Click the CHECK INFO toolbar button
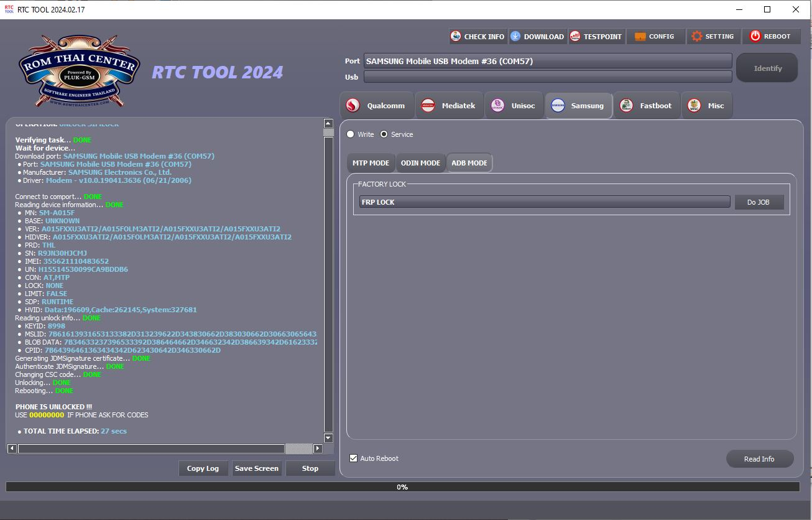The width and height of the screenshot is (812, 520). tap(478, 36)
